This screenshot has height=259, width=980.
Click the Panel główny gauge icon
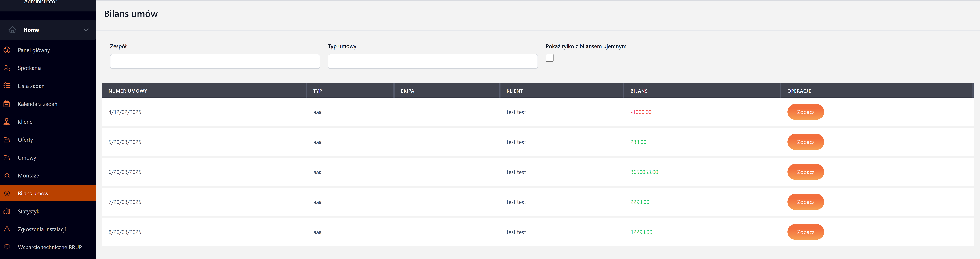[x=7, y=50]
